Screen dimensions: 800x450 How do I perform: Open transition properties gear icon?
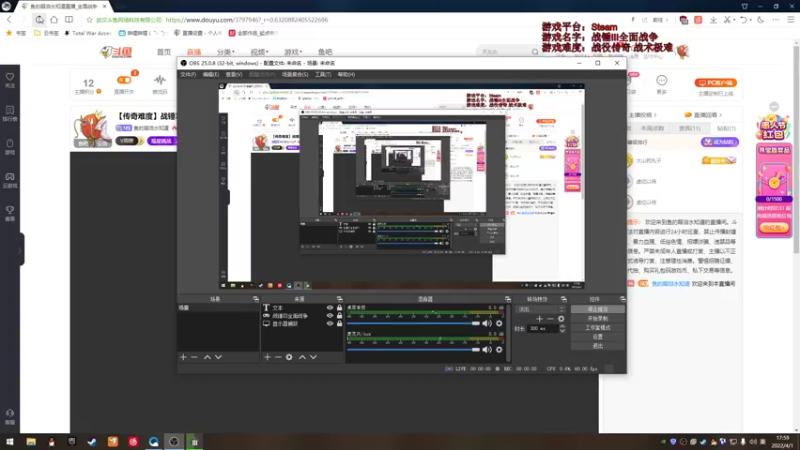[x=561, y=319]
